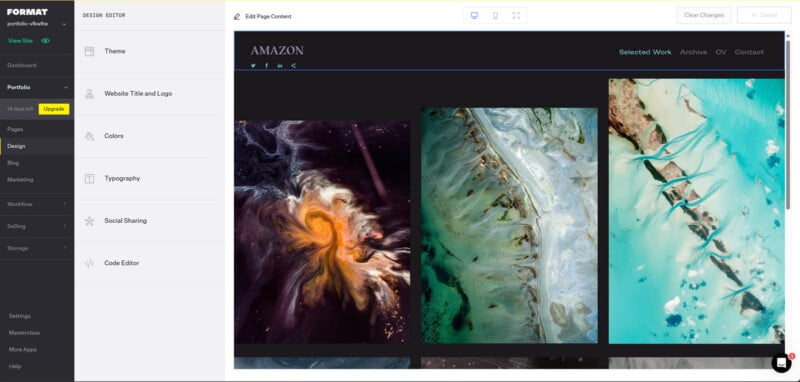This screenshot has height=382, width=800.
Task: Click the View Site eye icon
Action: point(45,41)
